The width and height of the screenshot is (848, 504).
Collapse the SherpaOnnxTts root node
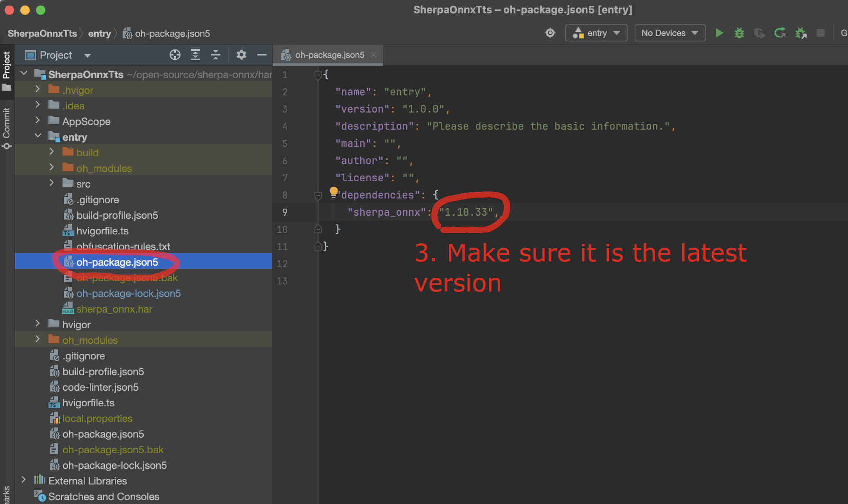(x=24, y=73)
